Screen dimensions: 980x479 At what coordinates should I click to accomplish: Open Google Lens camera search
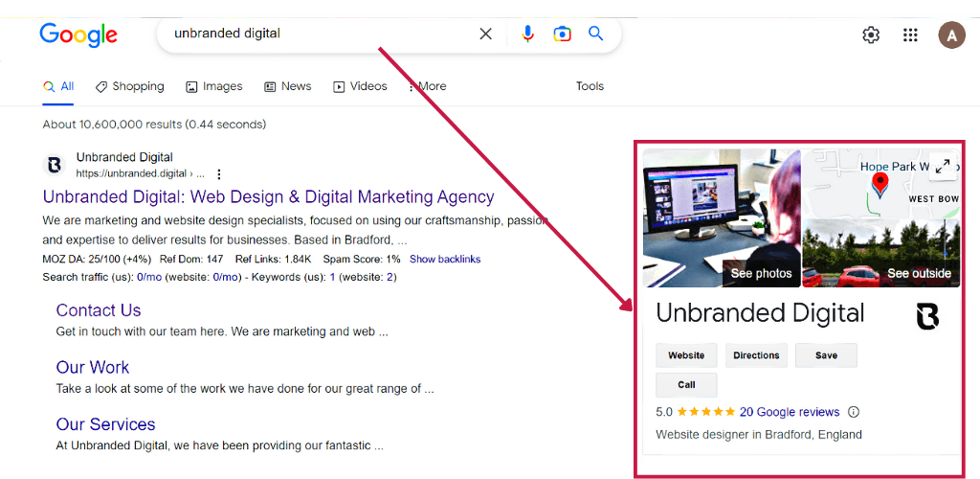click(562, 34)
